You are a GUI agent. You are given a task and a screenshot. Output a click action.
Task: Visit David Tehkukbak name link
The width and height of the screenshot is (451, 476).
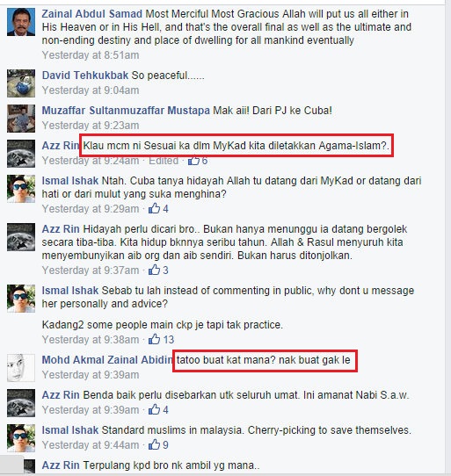85,76
